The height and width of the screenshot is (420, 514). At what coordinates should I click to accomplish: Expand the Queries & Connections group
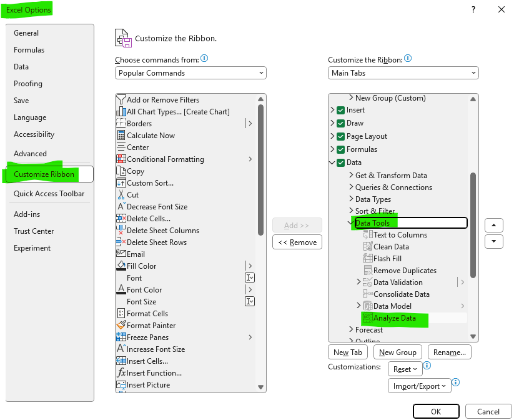point(351,187)
